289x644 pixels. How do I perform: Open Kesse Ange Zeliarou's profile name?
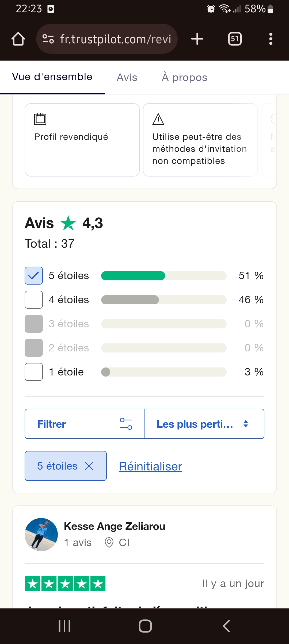click(x=115, y=526)
